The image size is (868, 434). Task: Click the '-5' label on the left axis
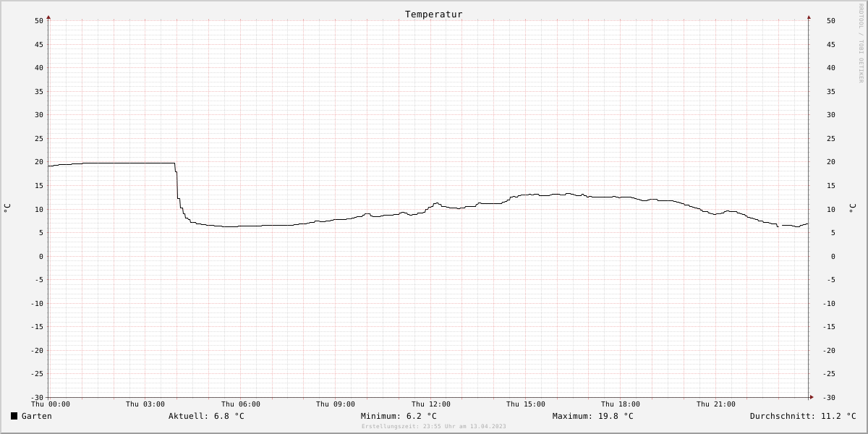click(39, 280)
